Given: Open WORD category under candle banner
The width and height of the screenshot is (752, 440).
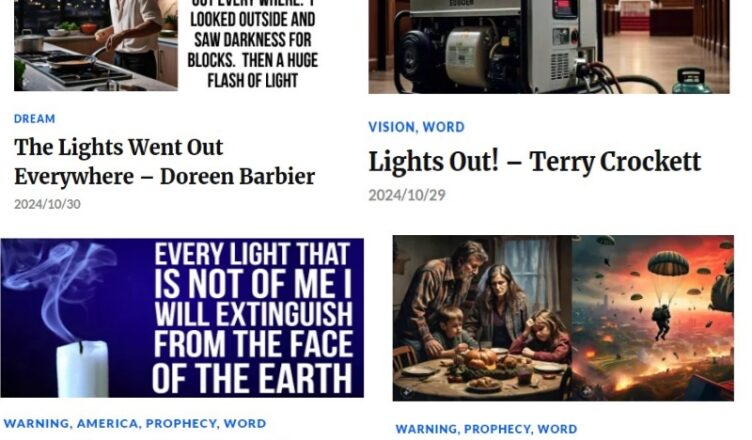Looking at the screenshot, I should [245, 423].
